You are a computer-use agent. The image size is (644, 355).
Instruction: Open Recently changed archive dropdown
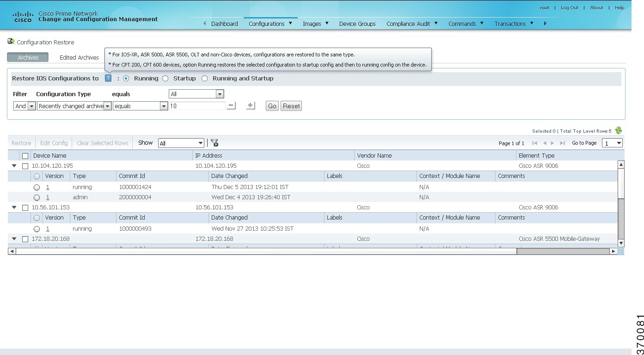click(74, 106)
